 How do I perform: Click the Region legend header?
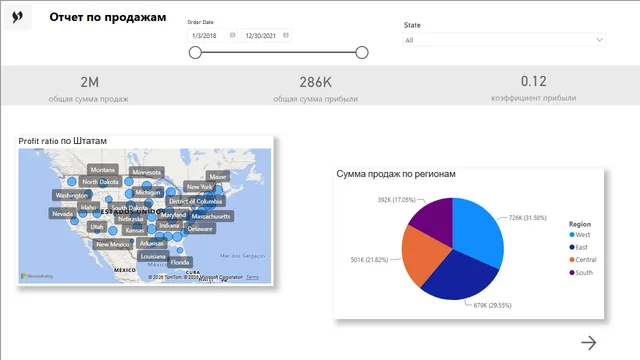tap(580, 224)
